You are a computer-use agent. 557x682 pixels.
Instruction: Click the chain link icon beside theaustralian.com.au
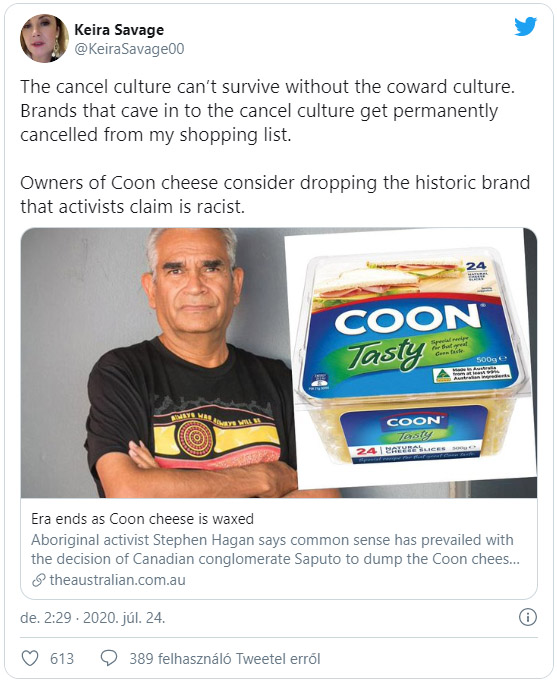point(39,580)
